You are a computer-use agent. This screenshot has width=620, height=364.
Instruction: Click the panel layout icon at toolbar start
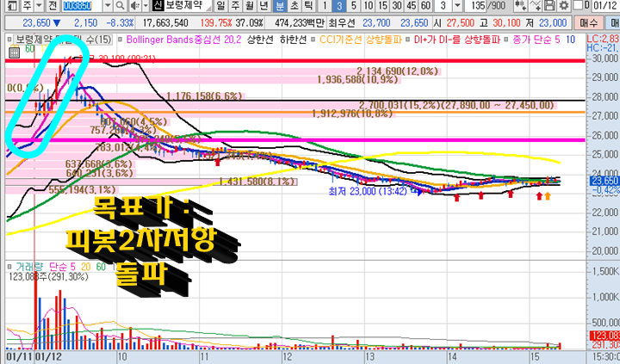click(13, 5)
